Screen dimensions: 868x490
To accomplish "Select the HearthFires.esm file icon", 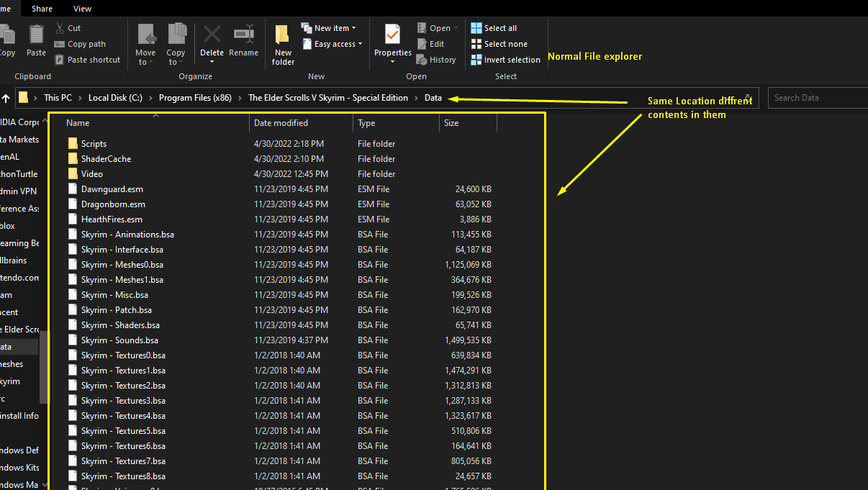I will (72, 219).
